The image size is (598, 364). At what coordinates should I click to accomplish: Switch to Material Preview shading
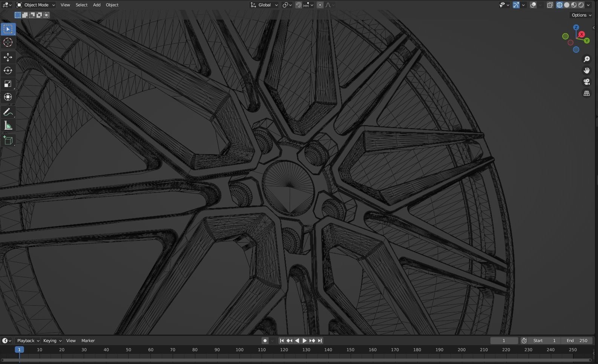574,5
